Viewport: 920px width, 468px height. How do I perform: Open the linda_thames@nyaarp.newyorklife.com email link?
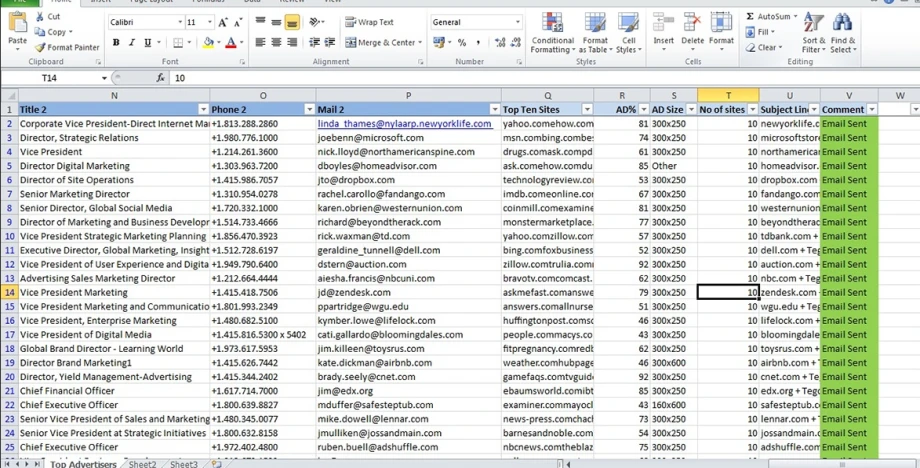pyautogui.click(x=404, y=124)
